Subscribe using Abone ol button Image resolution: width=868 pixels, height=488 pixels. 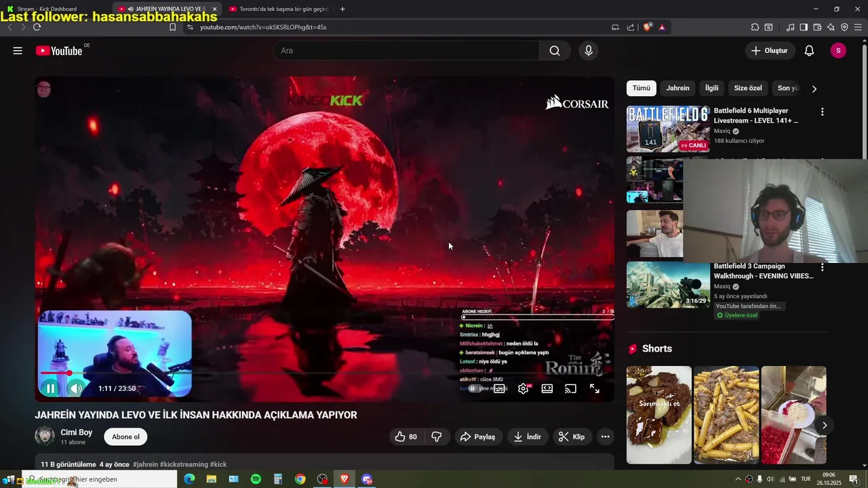tap(125, 437)
